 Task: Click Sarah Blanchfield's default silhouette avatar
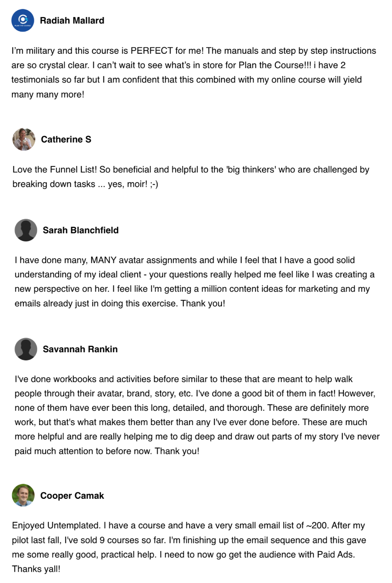coord(26,230)
